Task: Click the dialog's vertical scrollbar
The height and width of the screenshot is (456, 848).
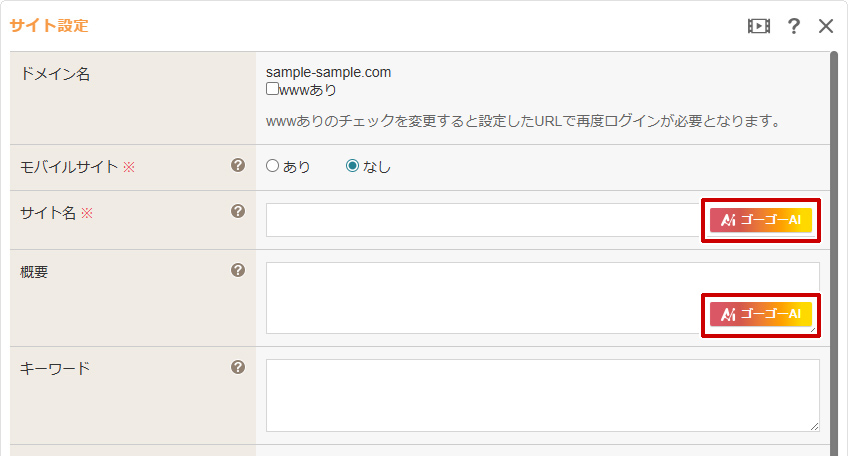Action: (834, 250)
